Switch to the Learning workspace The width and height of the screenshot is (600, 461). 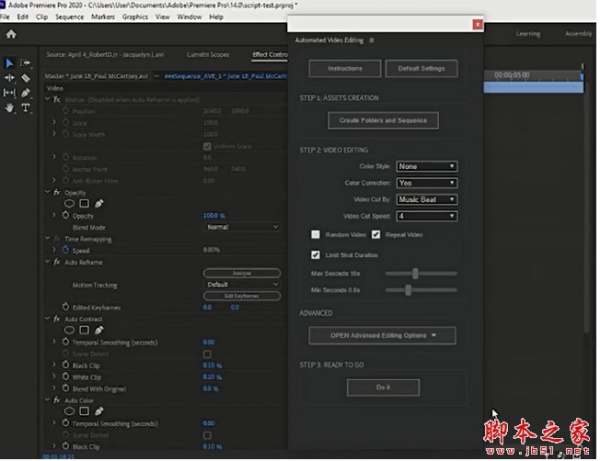[x=528, y=34]
